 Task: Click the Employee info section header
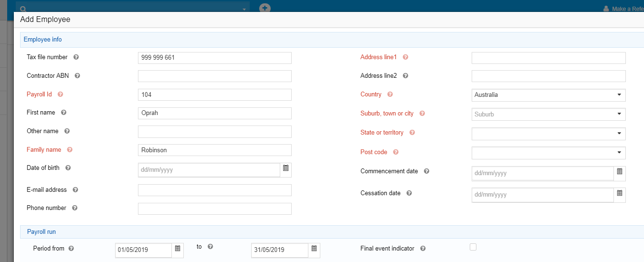[43, 40]
